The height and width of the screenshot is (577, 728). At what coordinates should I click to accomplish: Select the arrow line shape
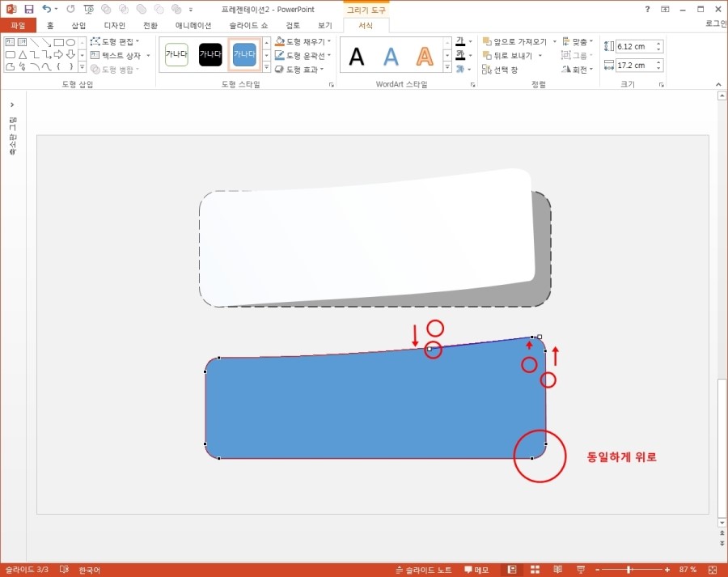click(46, 42)
